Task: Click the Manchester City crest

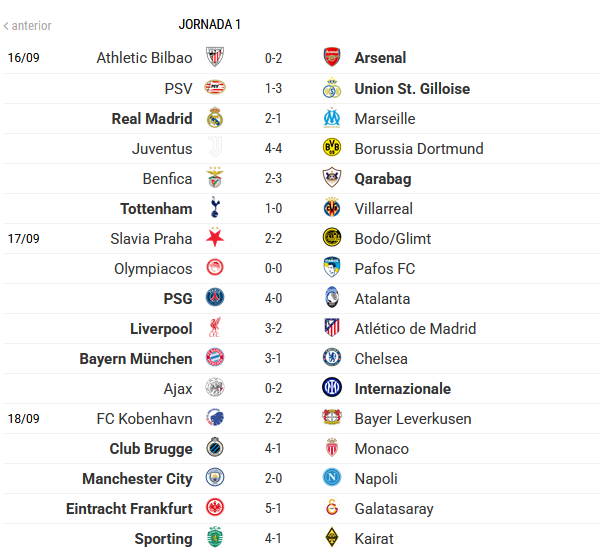Action: (x=214, y=478)
